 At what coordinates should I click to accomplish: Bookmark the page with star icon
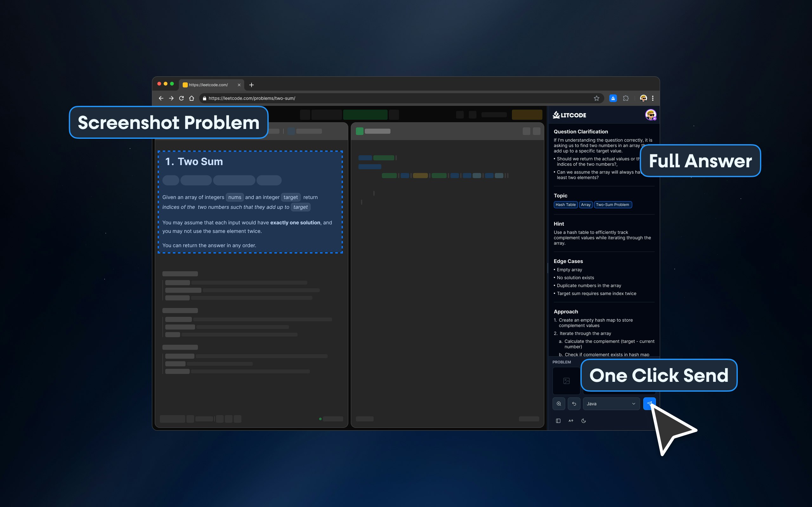[x=596, y=98]
